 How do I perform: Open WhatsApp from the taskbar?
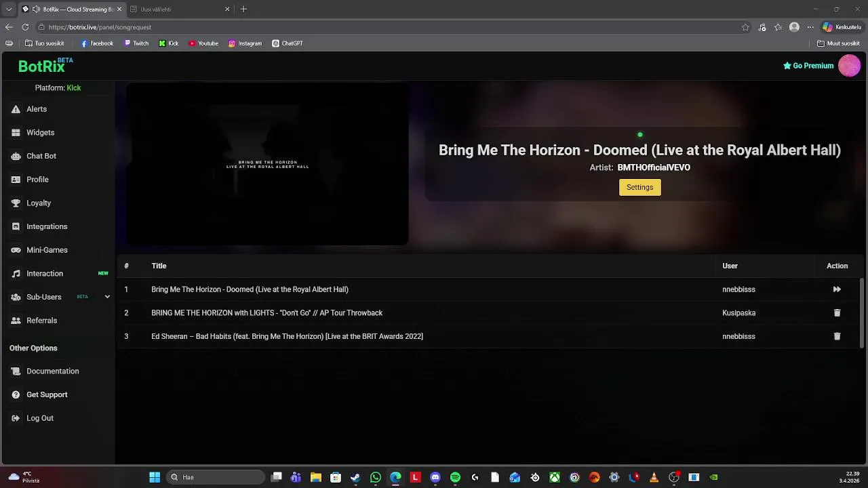376,477
